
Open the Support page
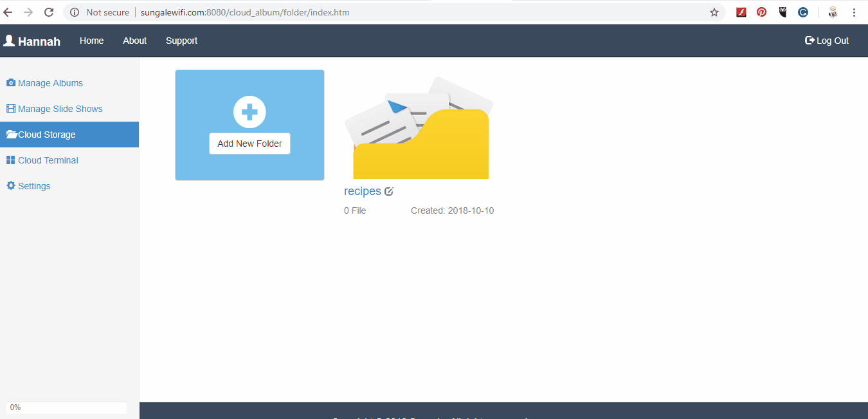pos(181,40)
